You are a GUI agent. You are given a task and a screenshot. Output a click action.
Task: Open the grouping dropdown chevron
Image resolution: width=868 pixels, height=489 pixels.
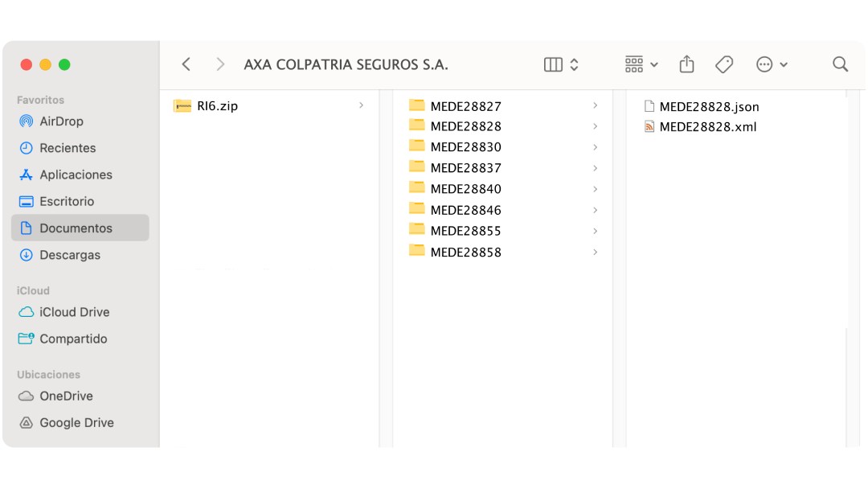point(654,65)
